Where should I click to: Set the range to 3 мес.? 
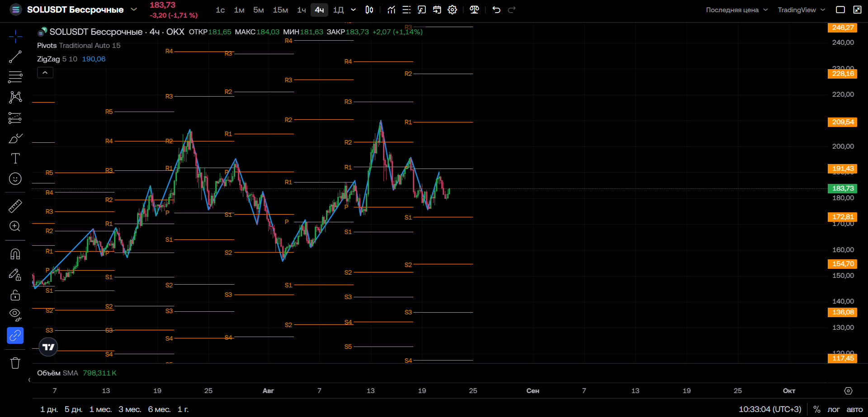tap(130, 409)
